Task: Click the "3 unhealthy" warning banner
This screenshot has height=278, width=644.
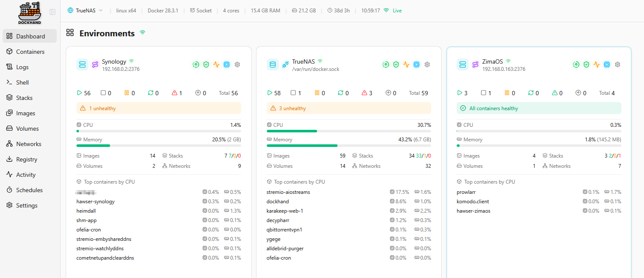Action: tap(349, 108)
